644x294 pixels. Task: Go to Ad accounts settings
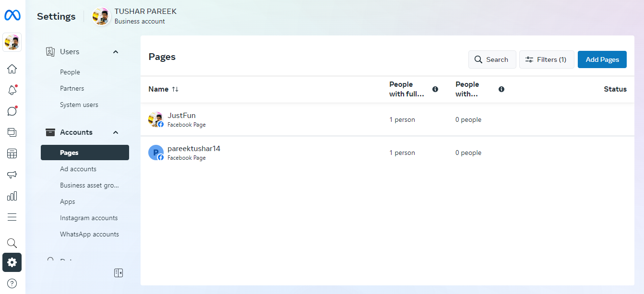[x=78, y=169]
